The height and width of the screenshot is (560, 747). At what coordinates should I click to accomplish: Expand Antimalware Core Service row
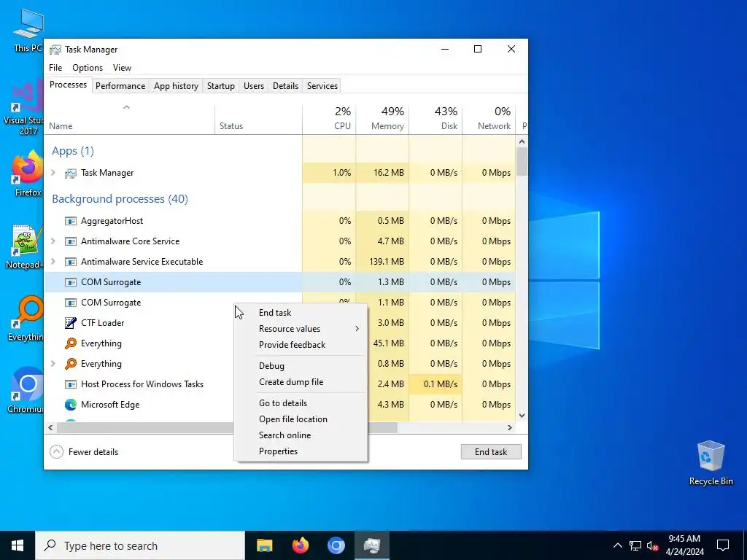(x=53, y=241)
